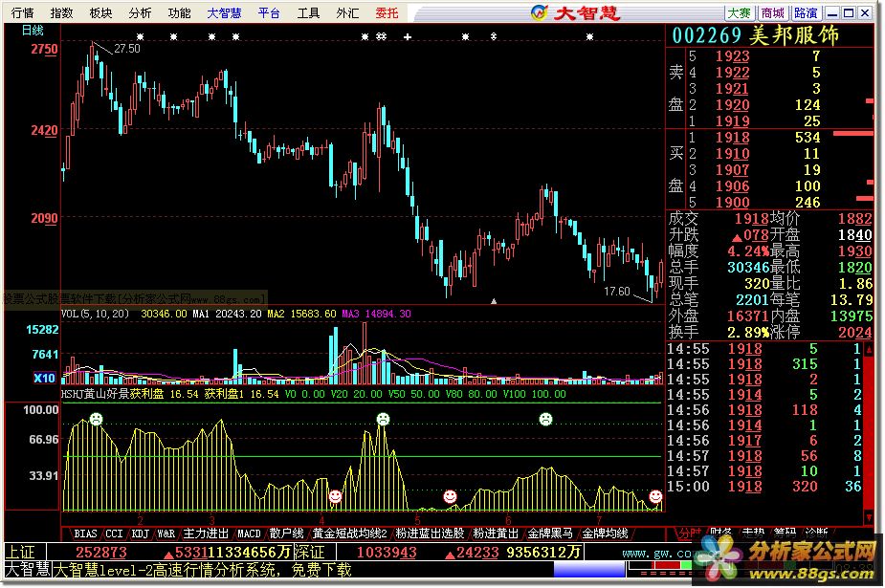Click the 深证 index label in status bar

point(309,552)
